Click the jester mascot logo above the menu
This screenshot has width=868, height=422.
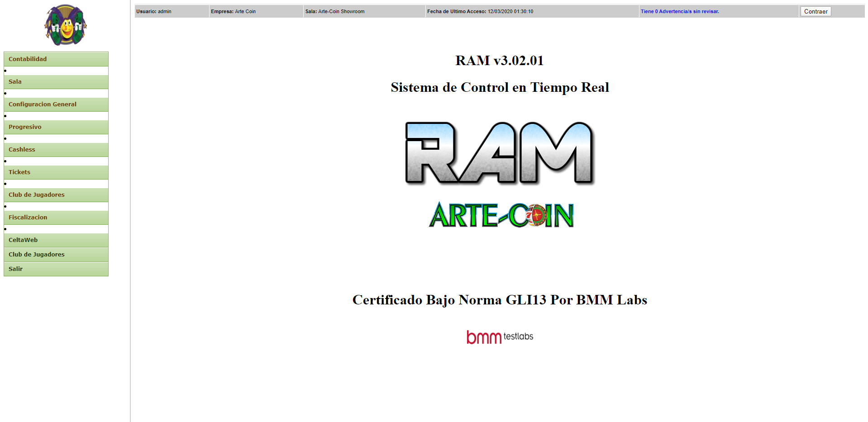point(66,25)
